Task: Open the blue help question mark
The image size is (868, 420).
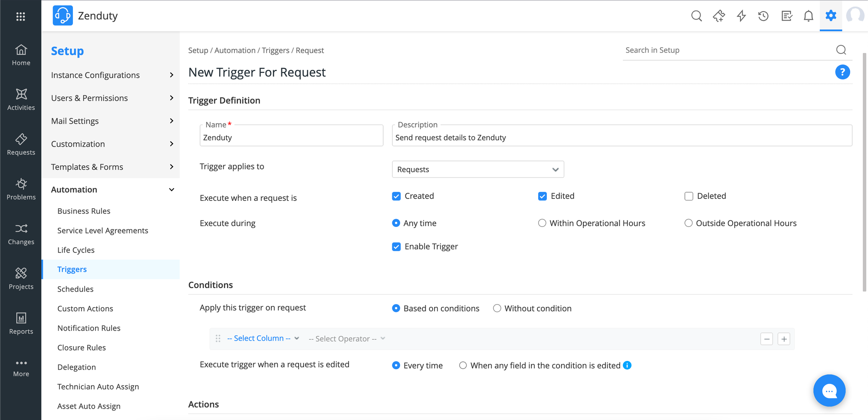Action: tap(842, 72)
